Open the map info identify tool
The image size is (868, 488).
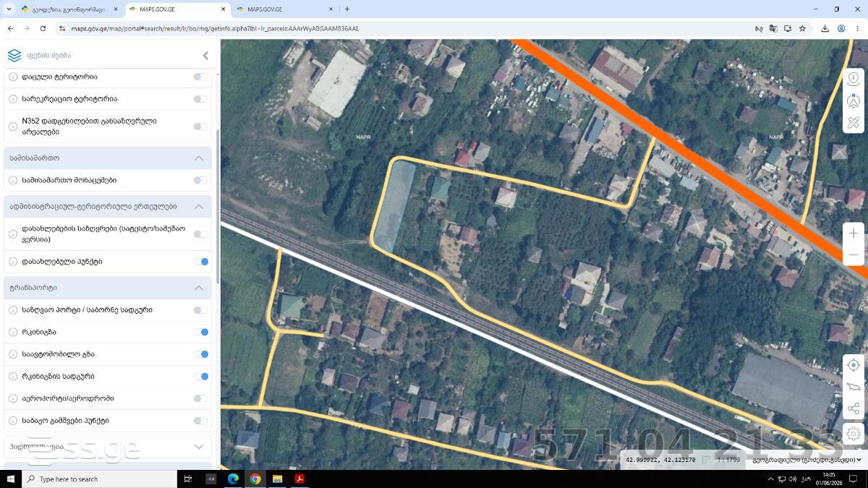click(854, 79)
